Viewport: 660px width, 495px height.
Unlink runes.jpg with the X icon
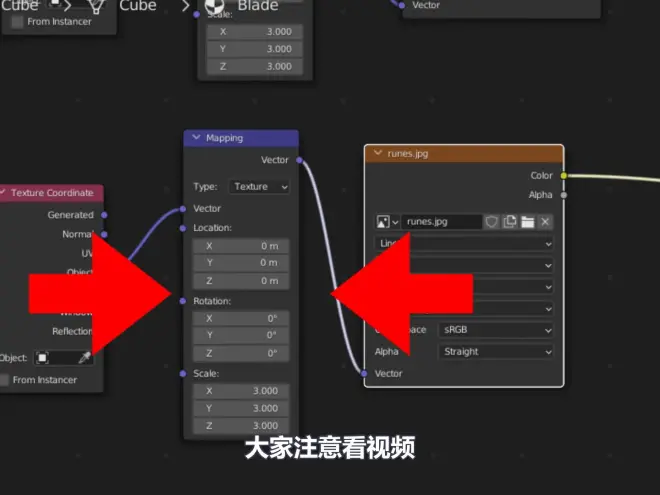(x=545, y=222)
